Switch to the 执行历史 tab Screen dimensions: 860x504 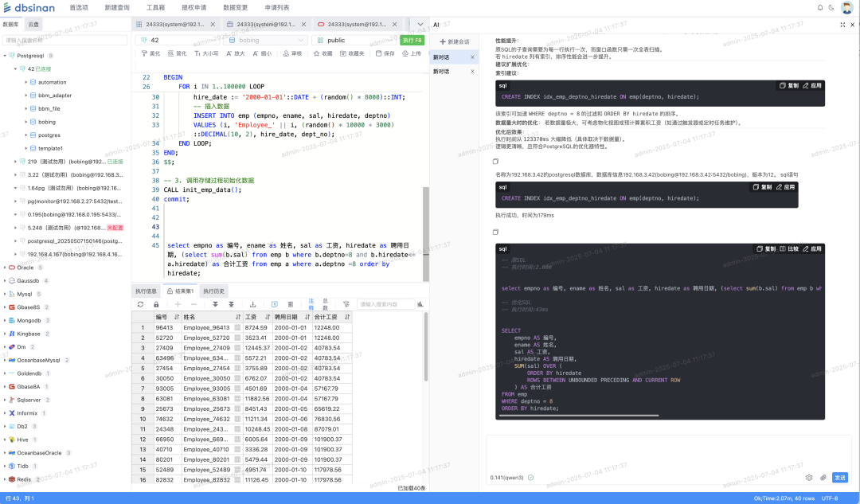coord(213,291)
